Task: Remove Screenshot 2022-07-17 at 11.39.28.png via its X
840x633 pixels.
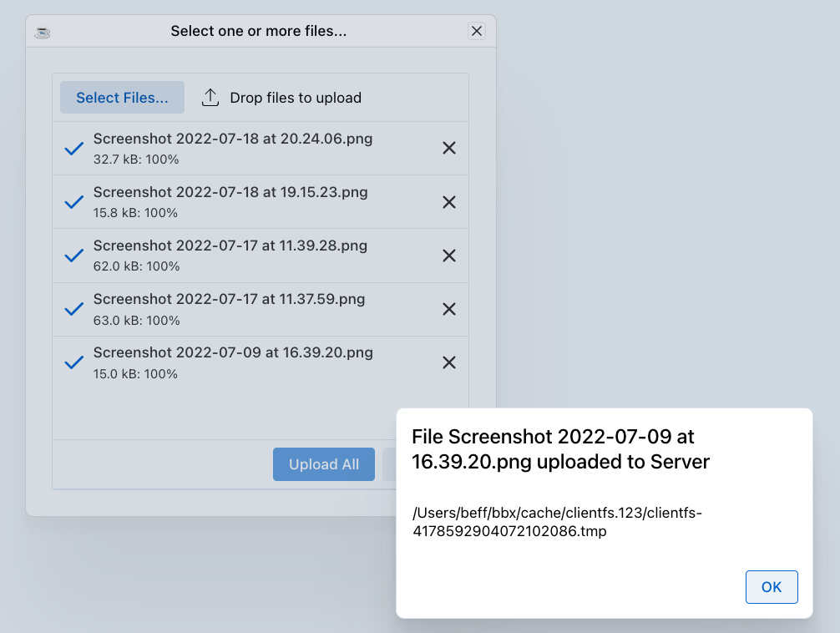Action: [x=448, y=255]
